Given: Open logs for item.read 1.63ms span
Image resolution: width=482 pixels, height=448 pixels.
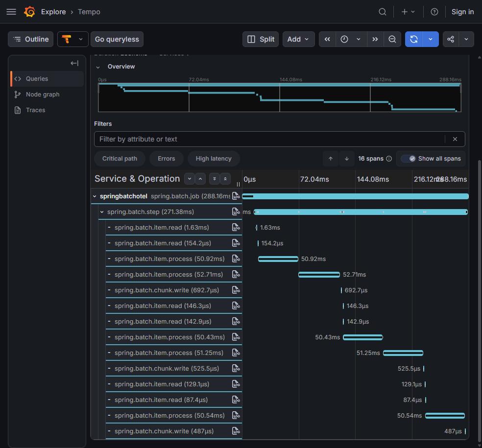Looking at the screenshot, I should pos(236,227).
